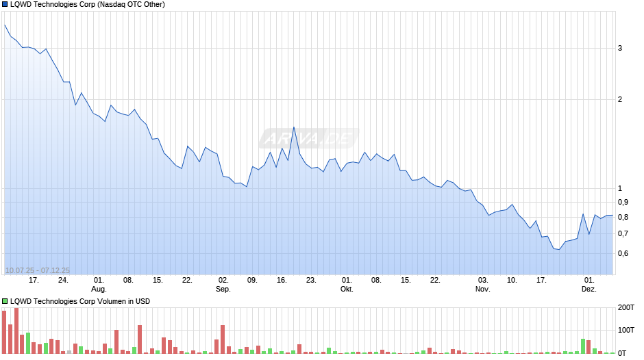Click the price axis label '0,9'
Image resolution: width=644 pixels, height=360 pixels.
[623, 203]
